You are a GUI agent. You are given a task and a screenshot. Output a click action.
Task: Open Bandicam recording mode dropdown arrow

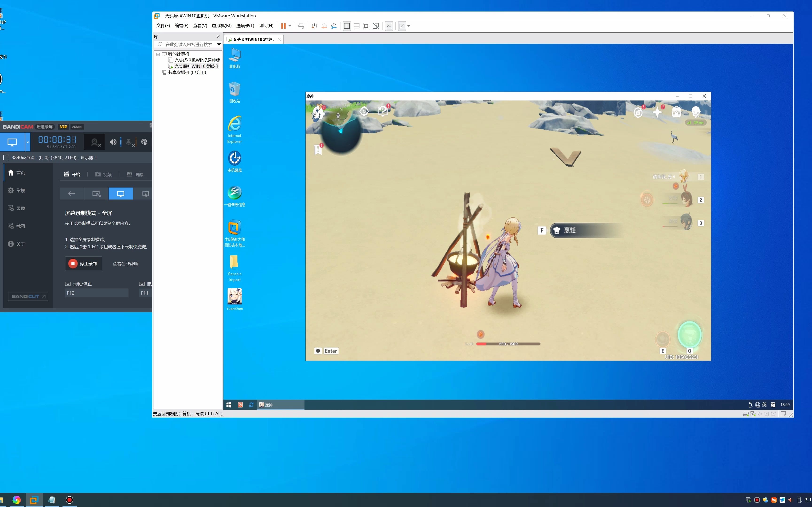point(28,142)
